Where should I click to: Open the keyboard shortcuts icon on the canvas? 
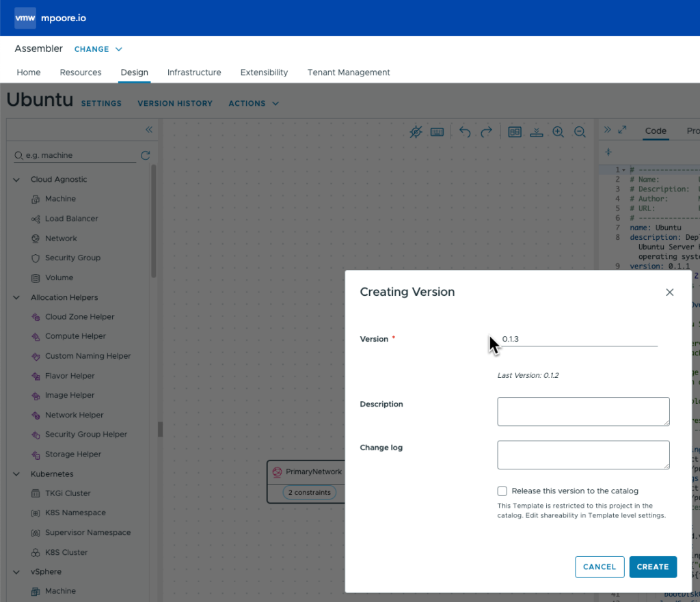(437, 132)
